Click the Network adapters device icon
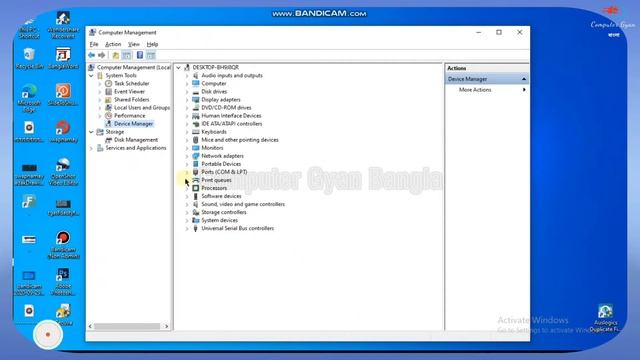 point(196,156)
